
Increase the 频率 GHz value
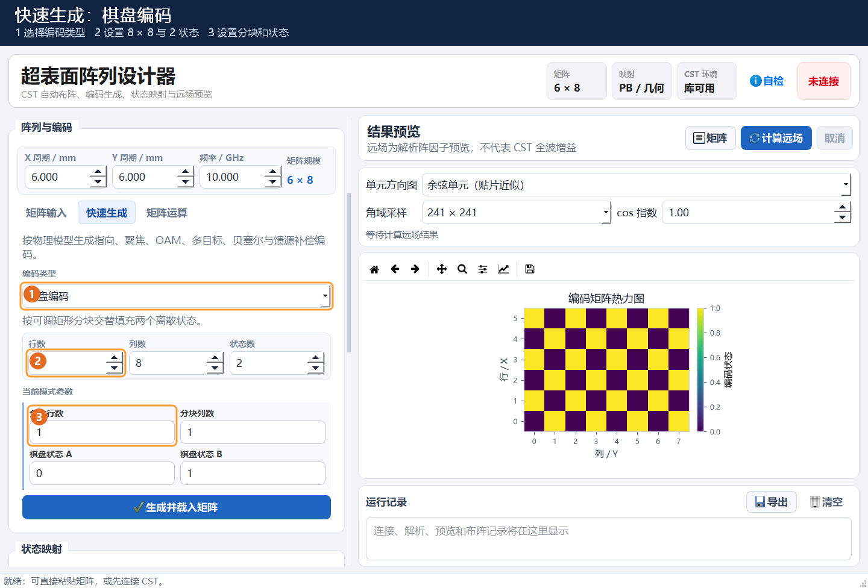(x=273, y=172)
